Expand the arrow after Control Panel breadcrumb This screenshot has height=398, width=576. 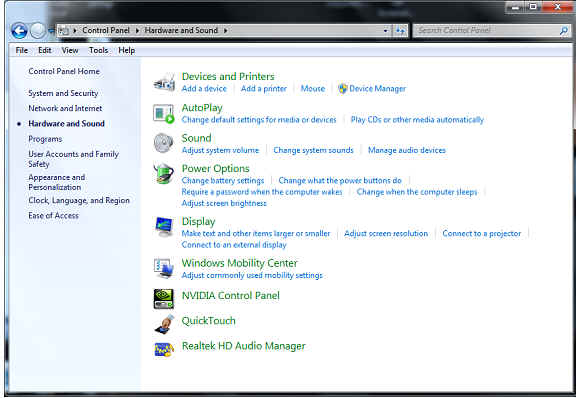point(137,31)
